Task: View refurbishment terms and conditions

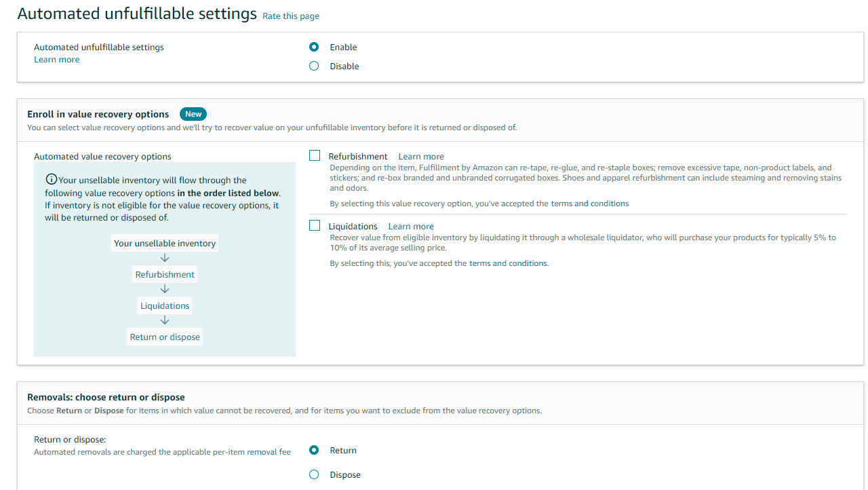Action: point(589,203)
